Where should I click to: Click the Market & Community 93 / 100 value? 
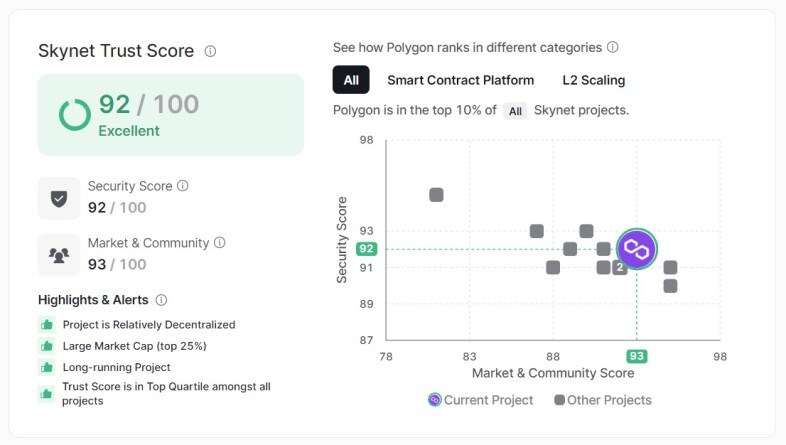[x=117, y=265]
